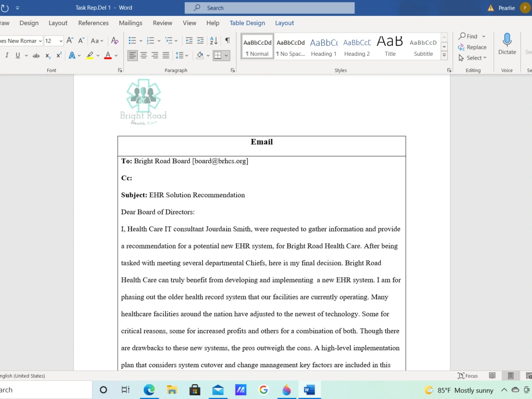Open Task View on taskbar
This screenshot has width=532, height=399.
click(x=126, y=390)
